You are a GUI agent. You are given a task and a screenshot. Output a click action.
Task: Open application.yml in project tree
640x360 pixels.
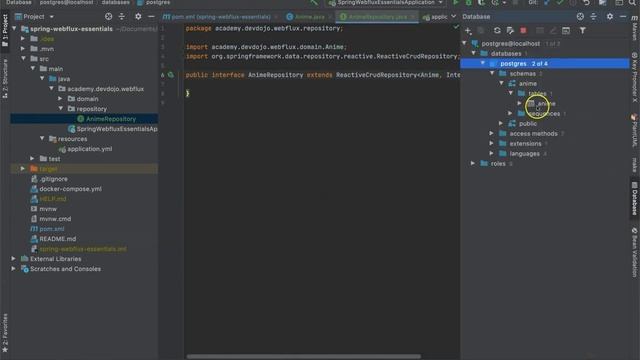pyautogui.click(x=85, y=149)
